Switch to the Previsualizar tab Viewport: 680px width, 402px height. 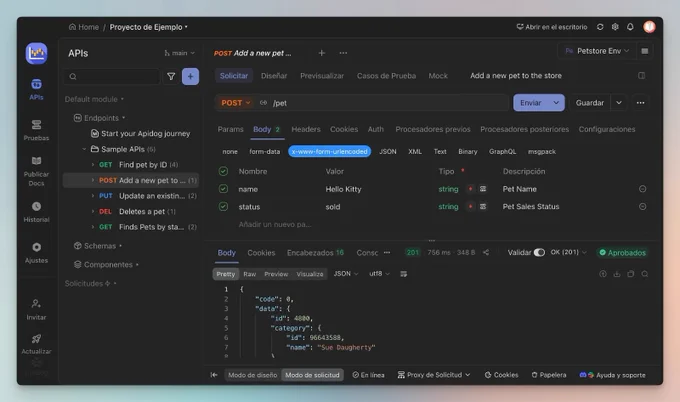322,75
